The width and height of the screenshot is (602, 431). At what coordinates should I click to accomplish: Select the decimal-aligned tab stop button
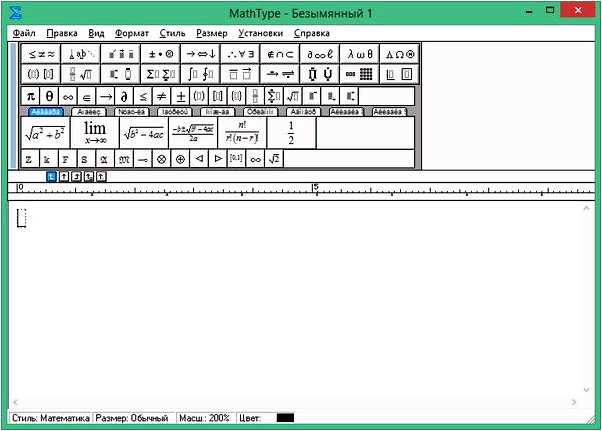tap(101, 177)
